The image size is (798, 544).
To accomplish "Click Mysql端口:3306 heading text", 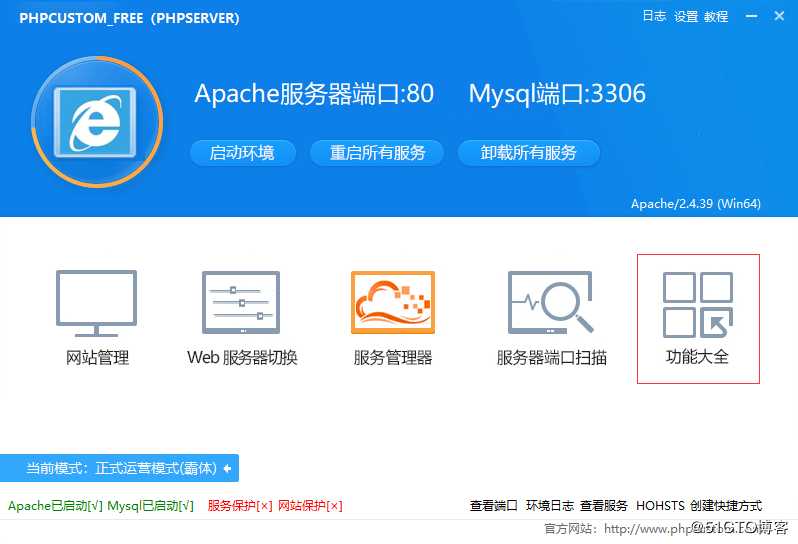I will (557, 94).
